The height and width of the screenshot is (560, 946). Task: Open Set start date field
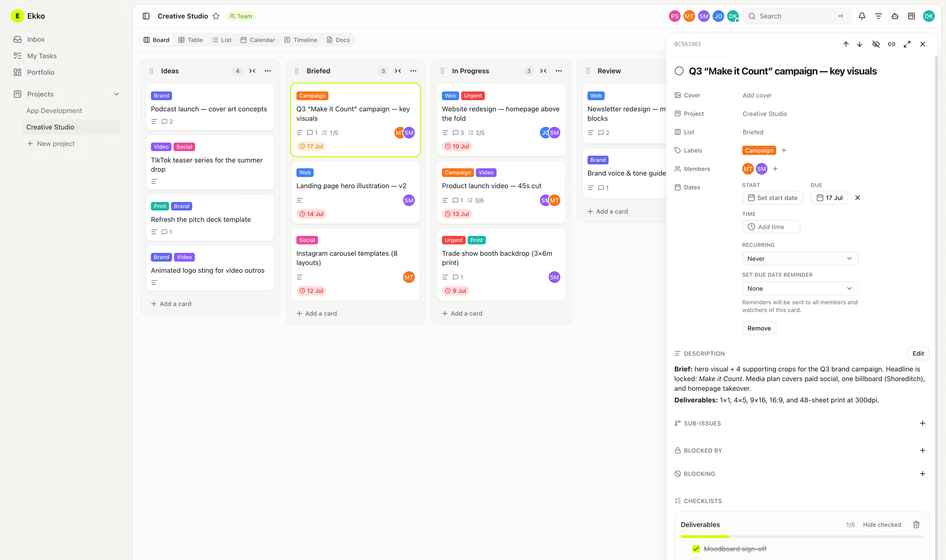[772, 198]
